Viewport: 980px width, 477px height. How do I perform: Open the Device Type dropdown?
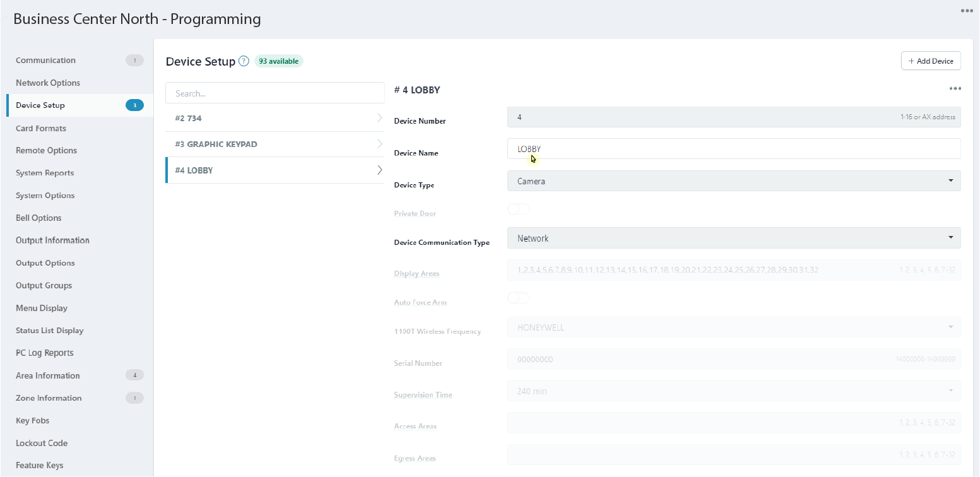click(733, 181)
